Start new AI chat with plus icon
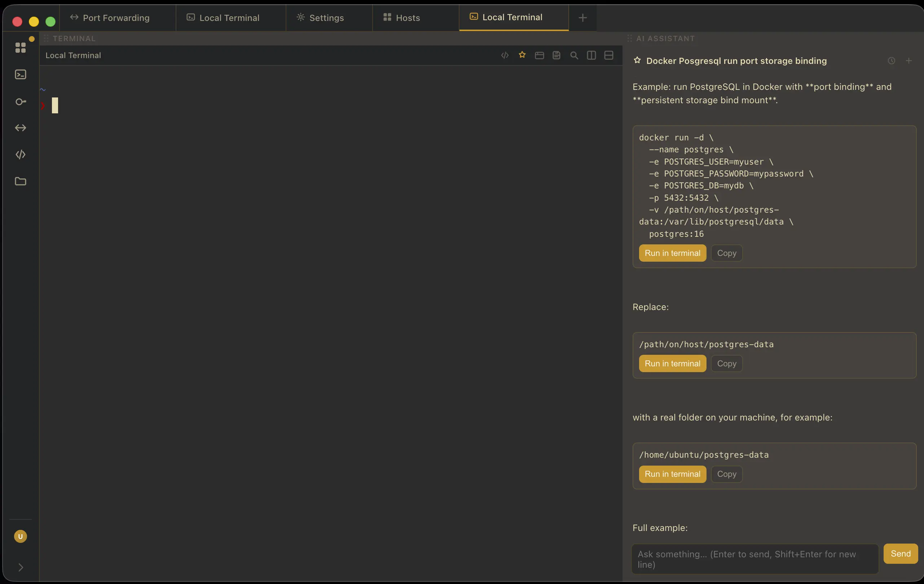 [908, 61]
